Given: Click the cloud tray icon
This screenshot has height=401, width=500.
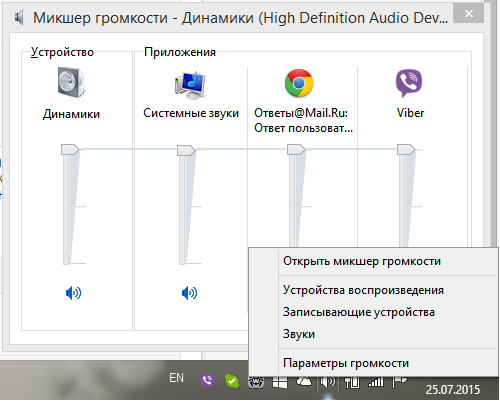Looking at the screenshot, I should click(304, 382).
